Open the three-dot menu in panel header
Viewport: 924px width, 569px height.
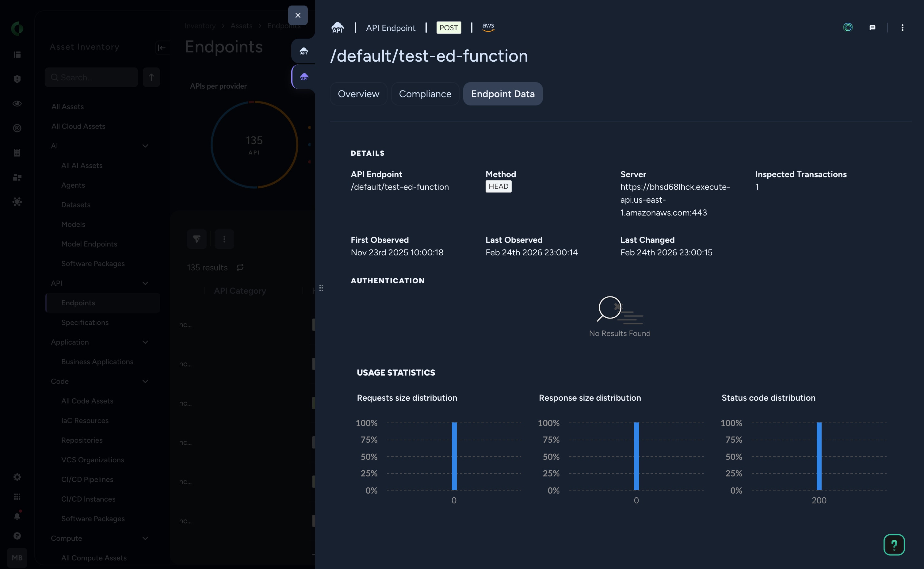coord(902,28)
